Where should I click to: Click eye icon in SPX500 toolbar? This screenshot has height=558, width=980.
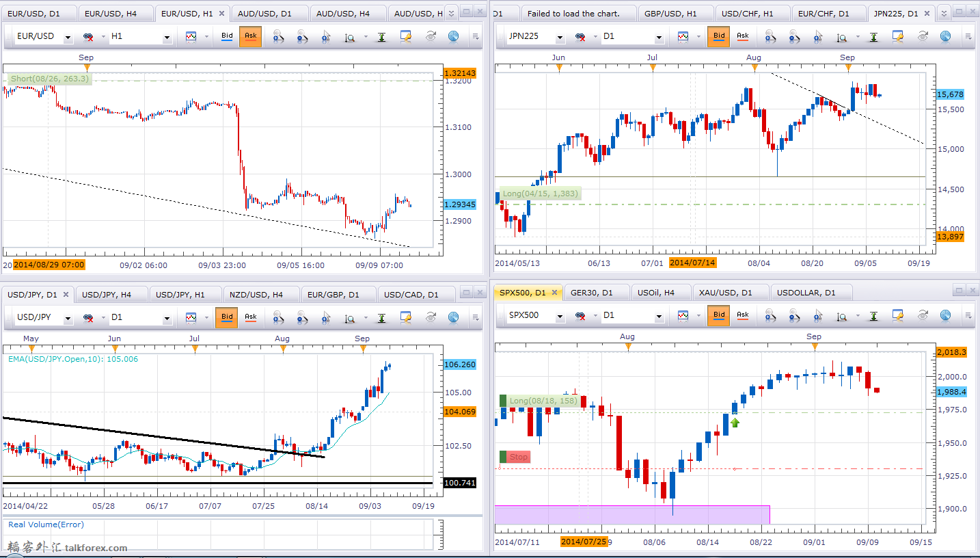[923, 316]
